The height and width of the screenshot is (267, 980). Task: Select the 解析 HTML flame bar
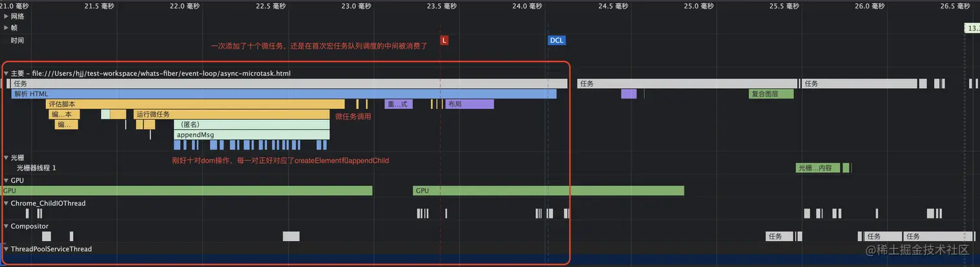point(284,94)
